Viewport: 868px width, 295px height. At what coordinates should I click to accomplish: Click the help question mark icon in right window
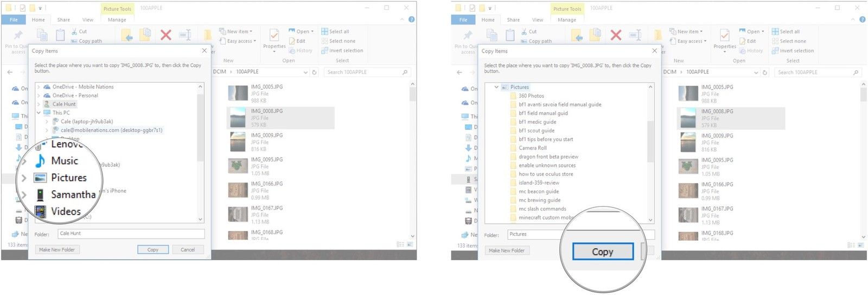[x=861, y=20]
